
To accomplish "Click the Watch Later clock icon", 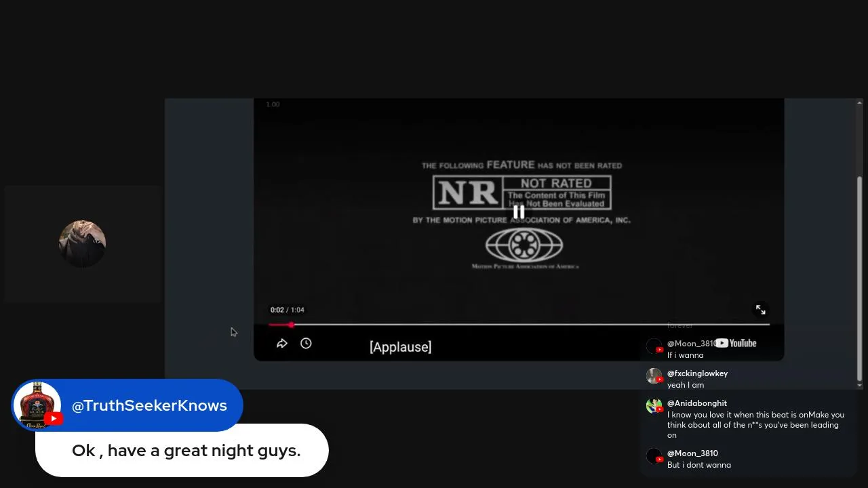I will click(306, 344).
